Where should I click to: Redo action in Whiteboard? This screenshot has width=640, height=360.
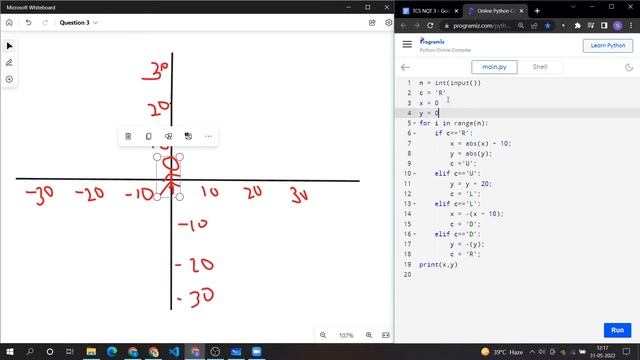(45, 22)
